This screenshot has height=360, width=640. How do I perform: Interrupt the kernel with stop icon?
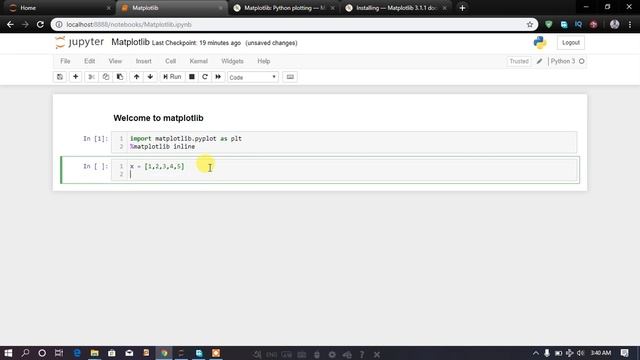tap(191, 77)
